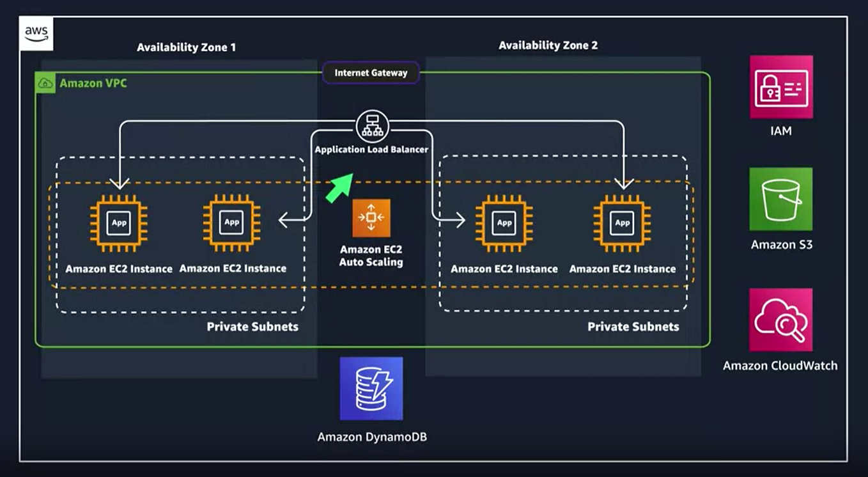
Task: Select the Application Load Balancer icon
Action: click(x=371, y=126)
